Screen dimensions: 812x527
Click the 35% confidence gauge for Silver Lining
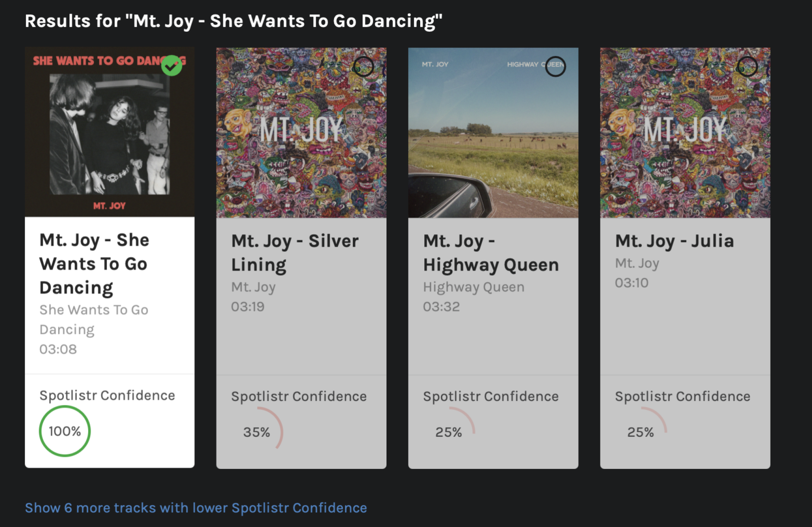[257, 432]
